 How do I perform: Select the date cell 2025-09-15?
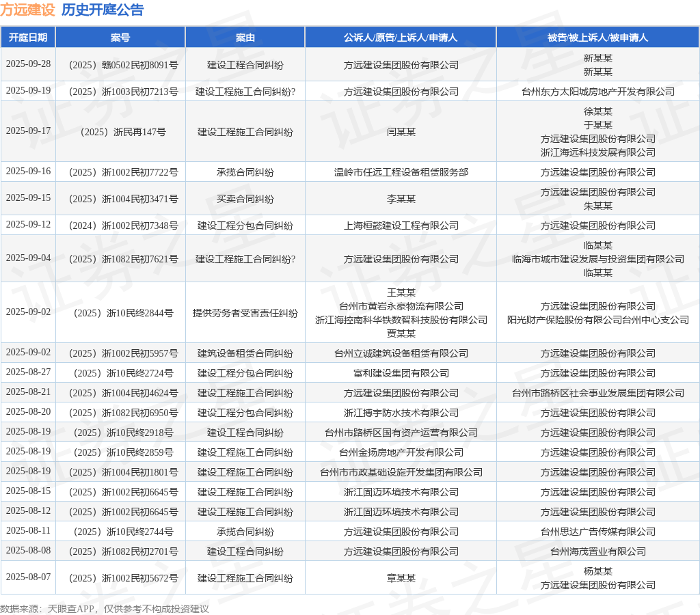(28, 197)
